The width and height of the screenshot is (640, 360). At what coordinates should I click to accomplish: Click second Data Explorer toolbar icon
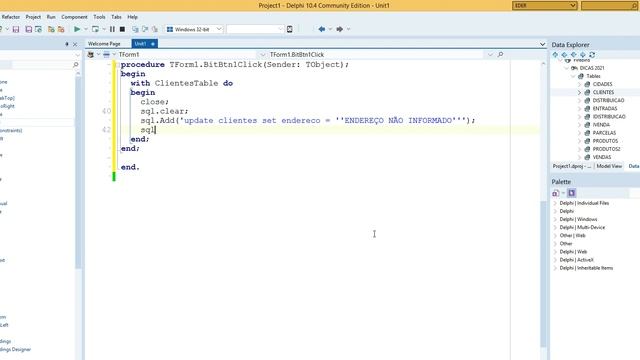564,54
